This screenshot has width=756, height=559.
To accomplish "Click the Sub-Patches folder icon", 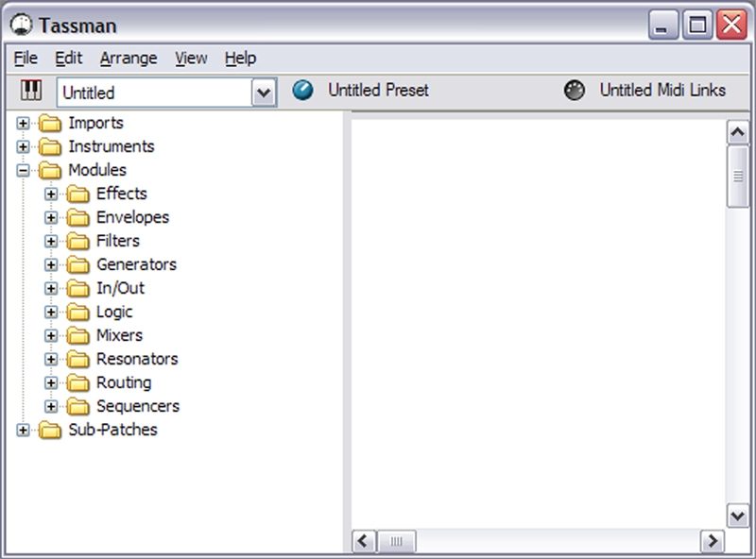I will click(50, 431).
